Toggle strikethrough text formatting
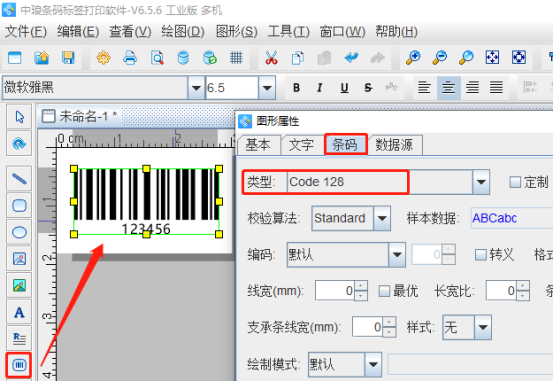 pyautogui.click(x=368, y=87)
